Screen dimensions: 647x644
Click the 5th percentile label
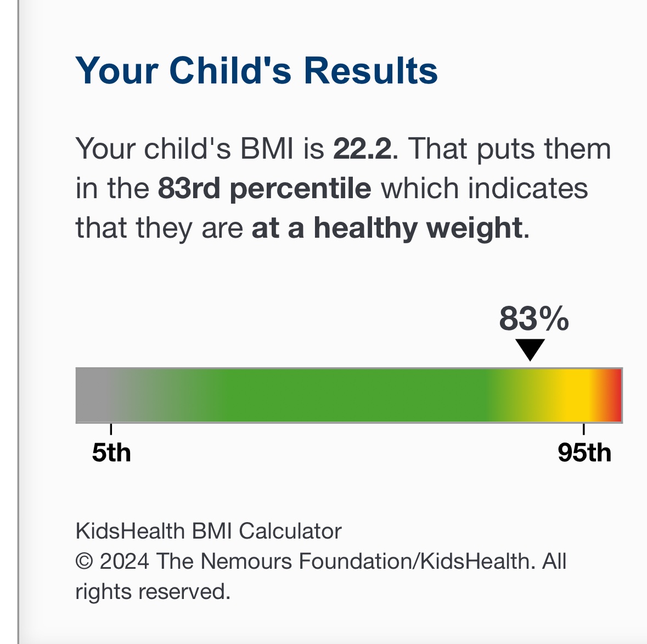coord(111,453)
